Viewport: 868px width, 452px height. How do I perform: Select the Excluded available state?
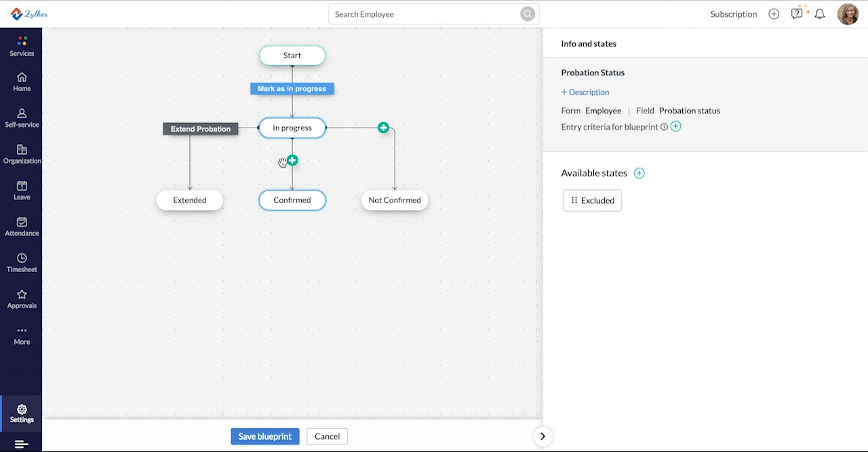(593, 200)
